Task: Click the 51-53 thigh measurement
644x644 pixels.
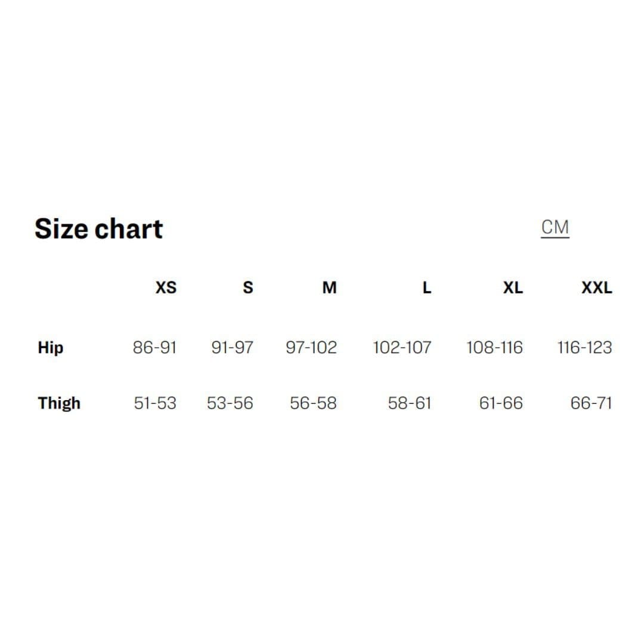Action: tap(155, 404)
